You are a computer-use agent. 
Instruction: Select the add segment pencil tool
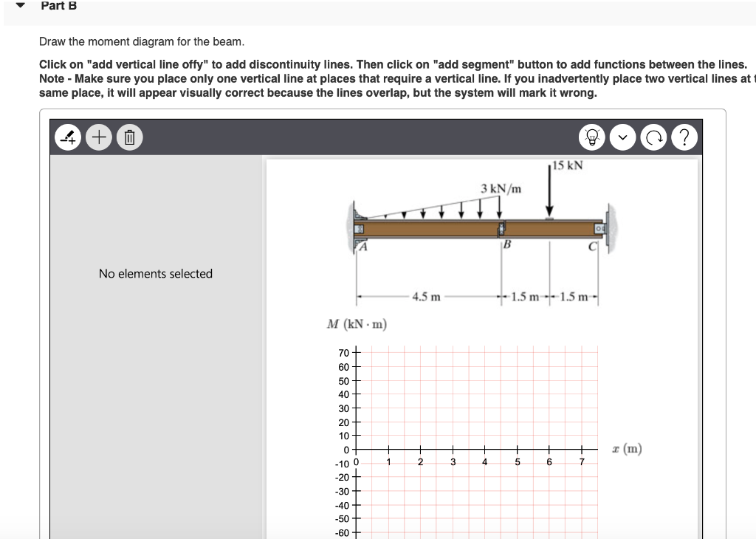pyautogui.click(x=67, y=137)
